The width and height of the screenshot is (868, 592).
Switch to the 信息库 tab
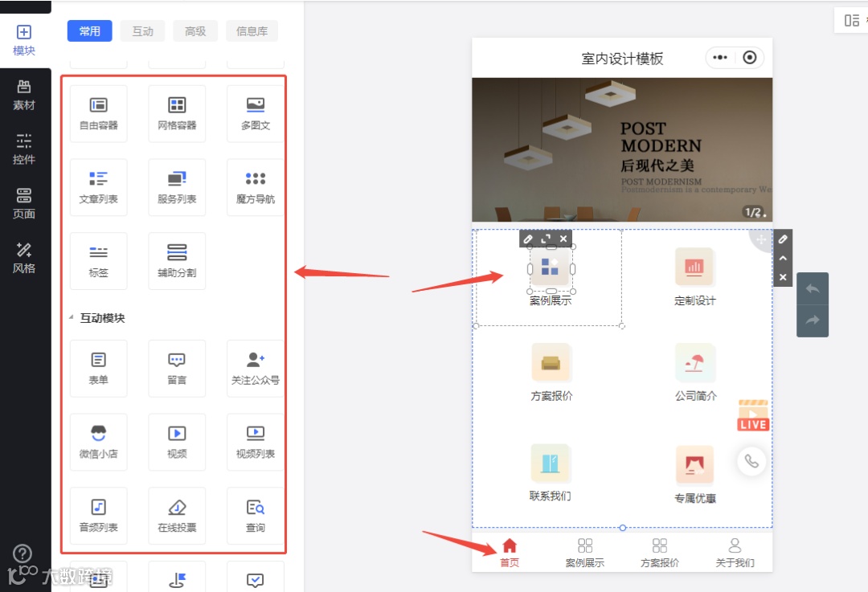(252, 31)
